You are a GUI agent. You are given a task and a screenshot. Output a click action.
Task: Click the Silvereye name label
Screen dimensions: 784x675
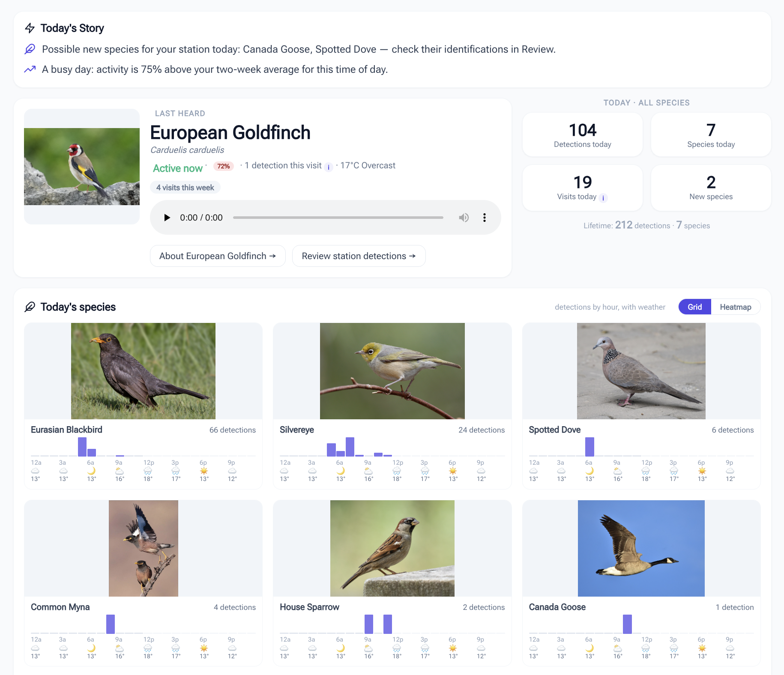tap(296, 430)
